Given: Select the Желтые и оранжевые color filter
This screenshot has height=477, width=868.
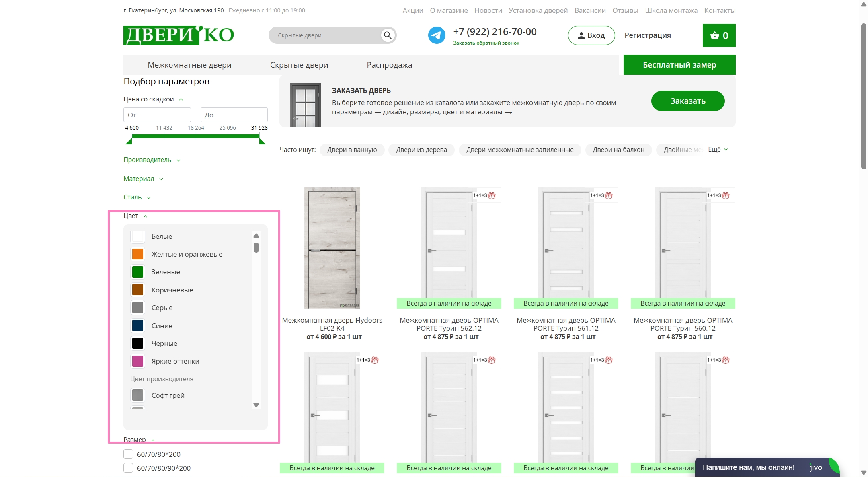Looking at the screenshot, I should [137, 254].
